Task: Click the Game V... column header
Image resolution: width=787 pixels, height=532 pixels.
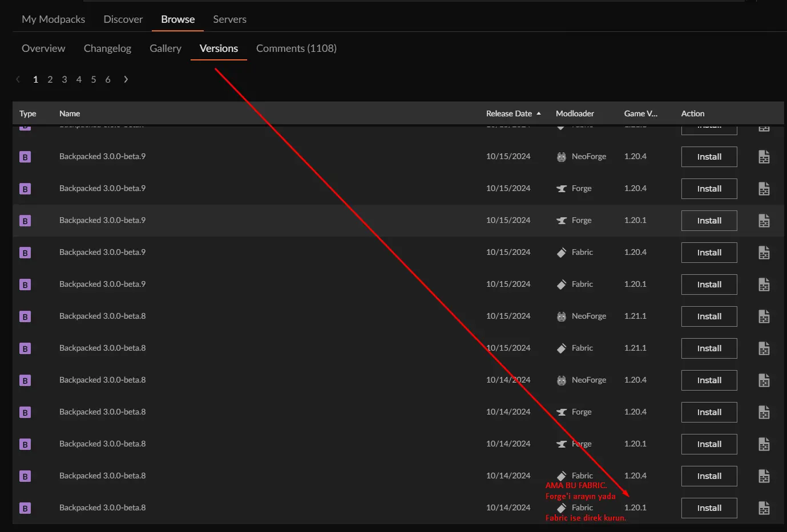Action: coord(640,113)
